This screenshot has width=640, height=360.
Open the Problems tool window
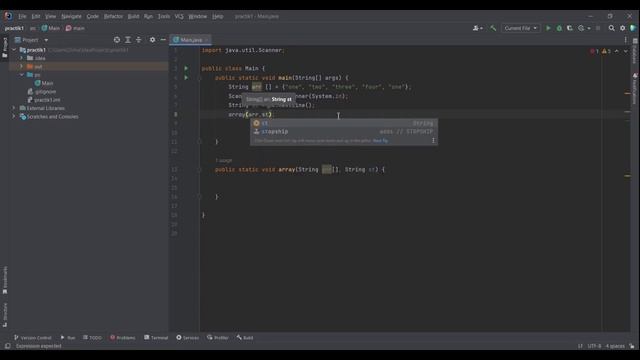point(122,338)
